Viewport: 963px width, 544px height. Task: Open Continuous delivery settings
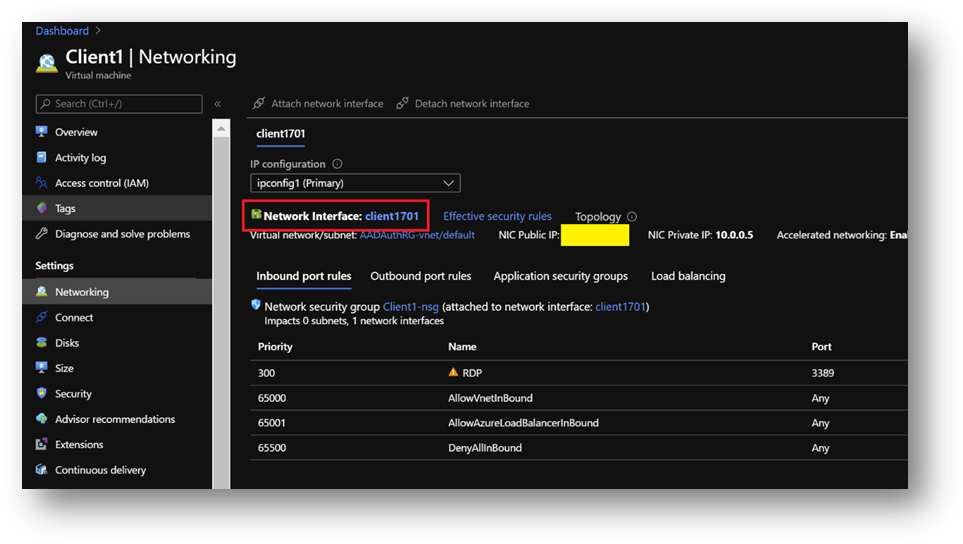[101, 470]
